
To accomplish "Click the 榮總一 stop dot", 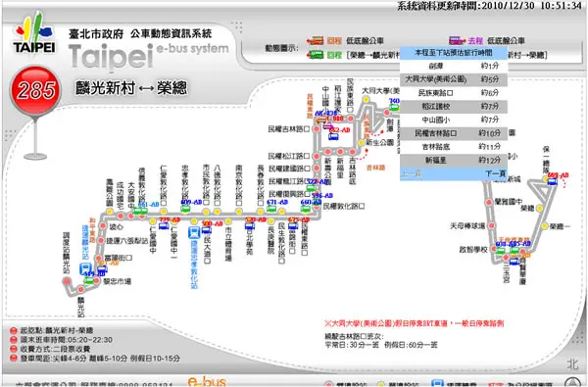I will (x=545, y=226).
